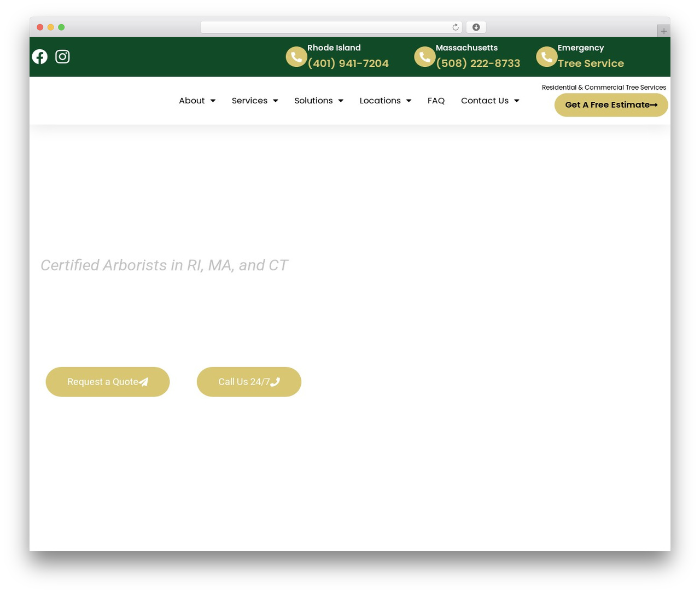
Task: Open the About menu item
Action: coord(192,101)
